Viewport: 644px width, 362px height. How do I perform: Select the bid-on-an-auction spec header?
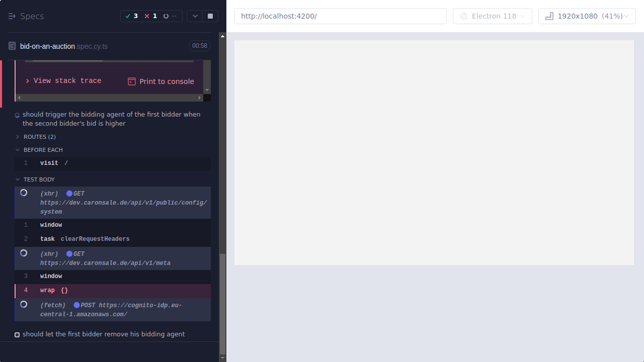point(63,46)
